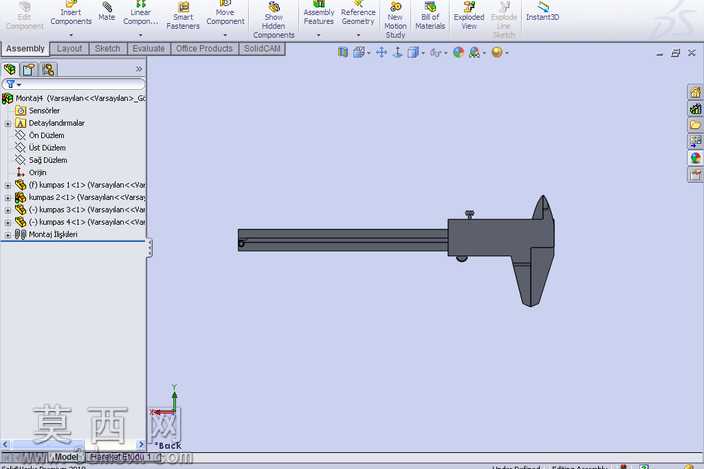The width and height of the screenshot is (704, 469).
Task: Switch to the SolidCAM tab
Action: coord(262,48)
